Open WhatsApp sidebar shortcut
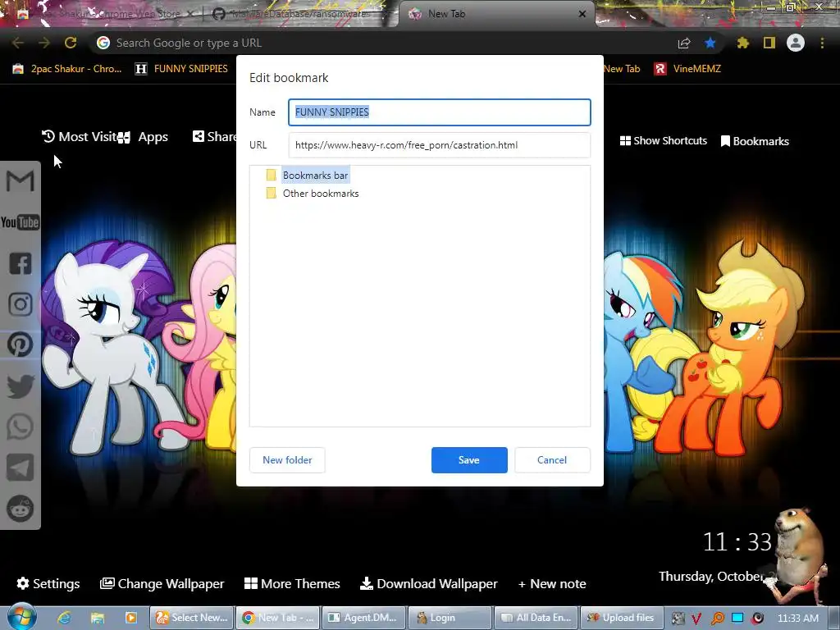 (x=21, y=427)
